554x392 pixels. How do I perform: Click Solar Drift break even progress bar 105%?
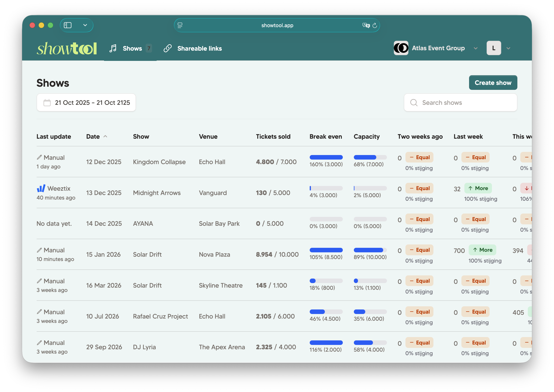[x=326, y=250]
